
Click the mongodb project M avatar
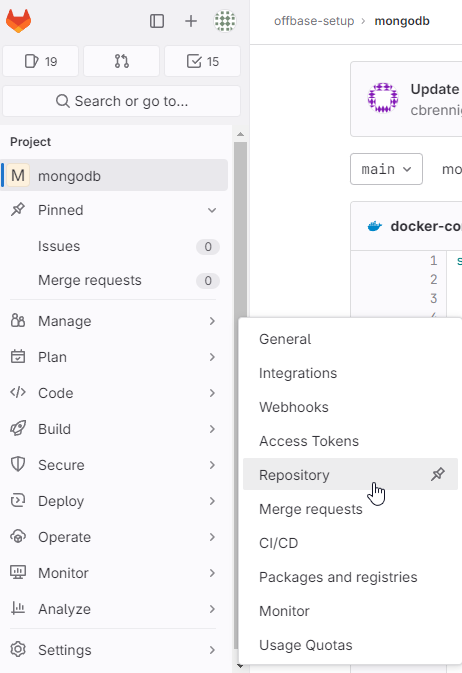pos(18,176)
